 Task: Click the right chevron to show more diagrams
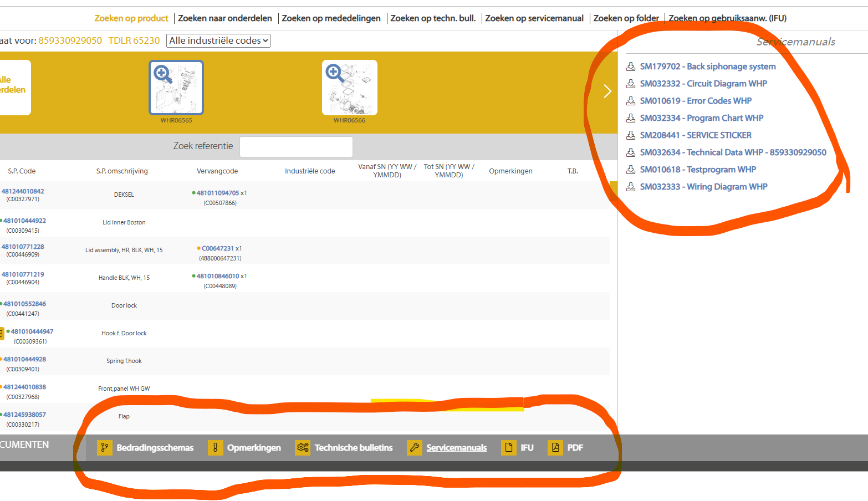pos(607,91)
